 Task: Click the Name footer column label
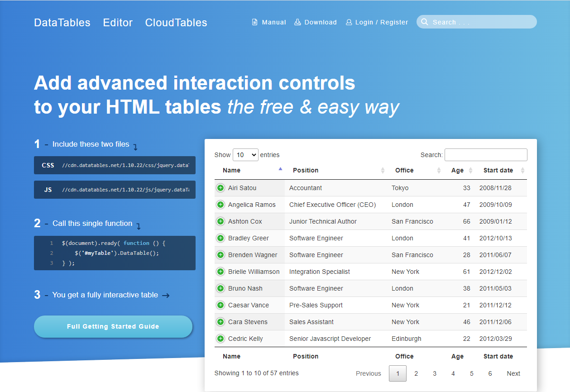click(231, 356)
